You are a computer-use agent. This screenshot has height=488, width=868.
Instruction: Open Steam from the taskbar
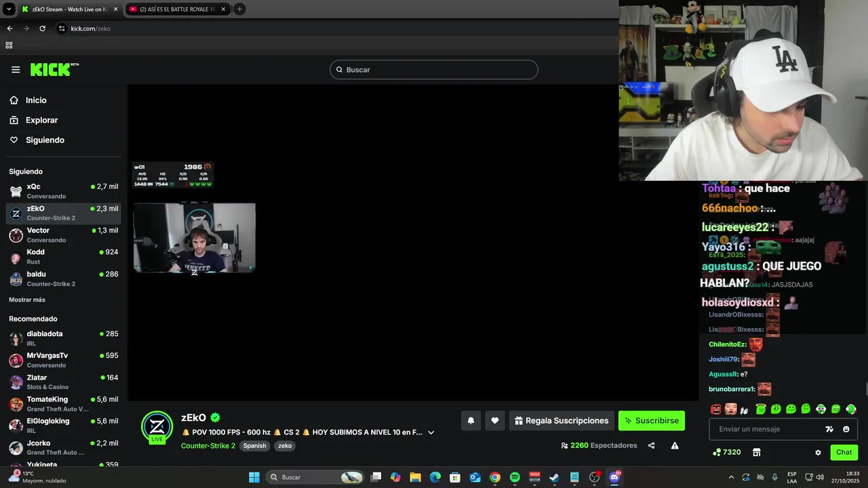[554, 477]
